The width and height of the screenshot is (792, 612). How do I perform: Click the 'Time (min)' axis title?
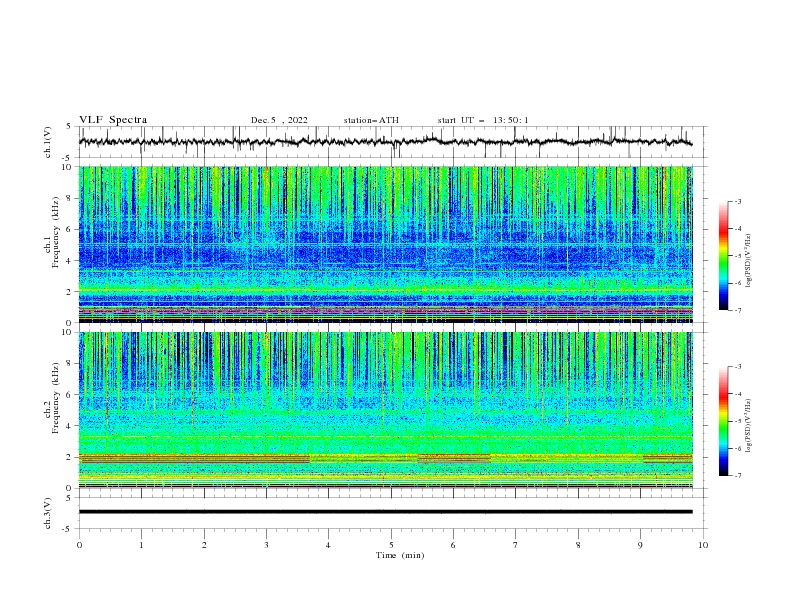click(x=400, y=555)
